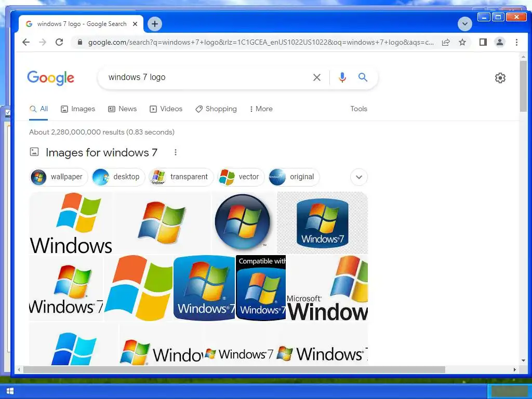Click the browser forward arrow
The height and width of the screenshot is (399, 532).
tap(43, 42)
